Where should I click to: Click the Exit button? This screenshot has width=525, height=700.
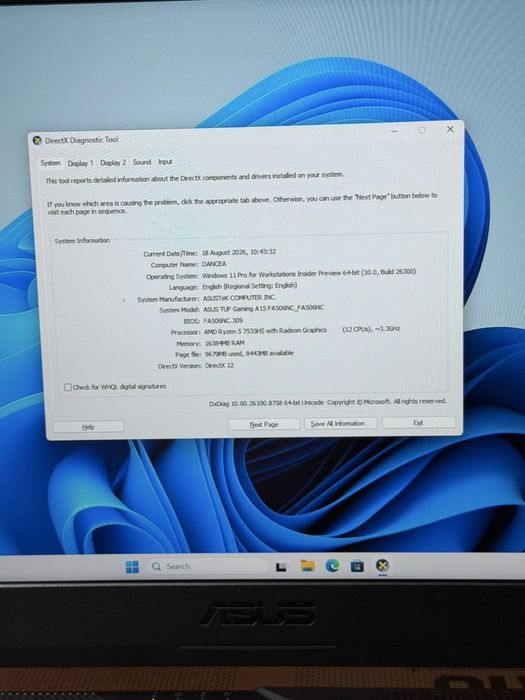click(x=418, y=422)
